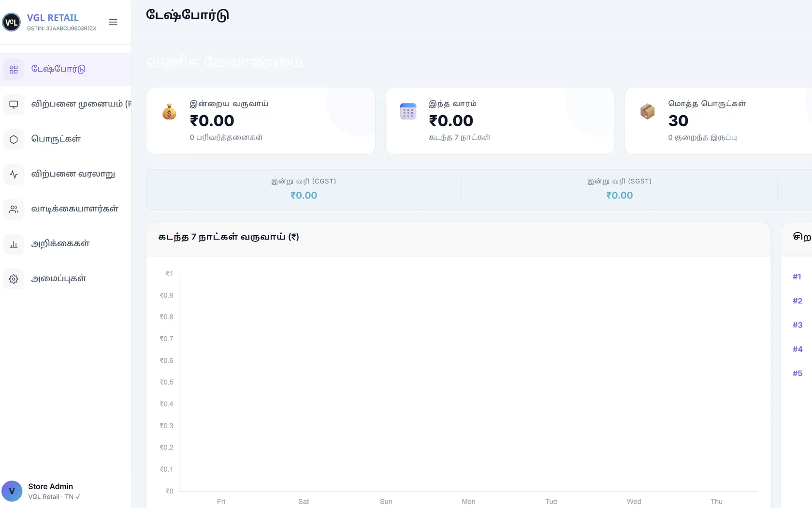Toggle the hamburger sidebar menu
The width and height of the screenshot is (812, 508).
[x=113, y=22]
